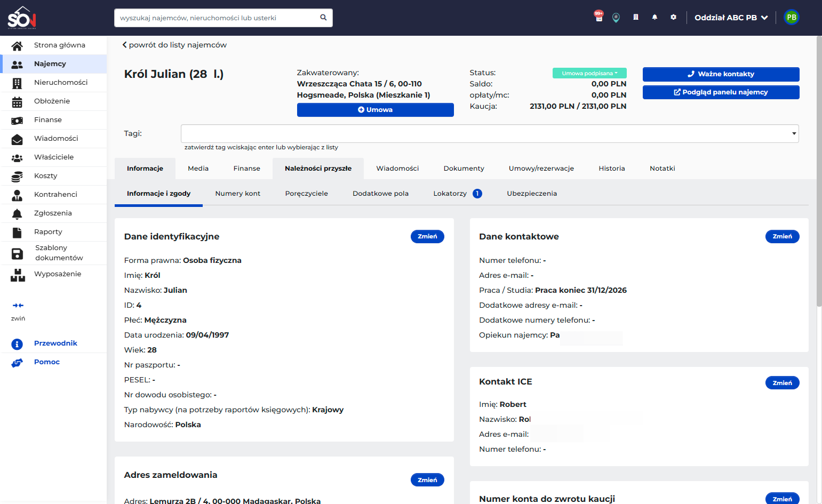Click the Raporty document icon

tap(17, 233)
